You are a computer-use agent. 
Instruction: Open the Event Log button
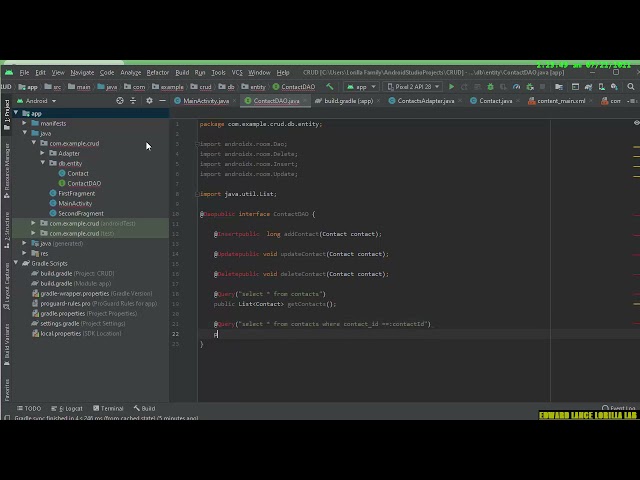click(x=619, y=408)
